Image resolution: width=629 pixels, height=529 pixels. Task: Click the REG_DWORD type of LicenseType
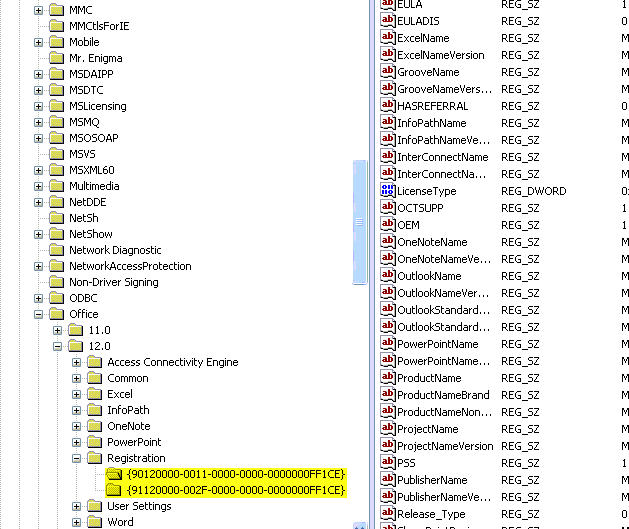click(x=534, y=191)
